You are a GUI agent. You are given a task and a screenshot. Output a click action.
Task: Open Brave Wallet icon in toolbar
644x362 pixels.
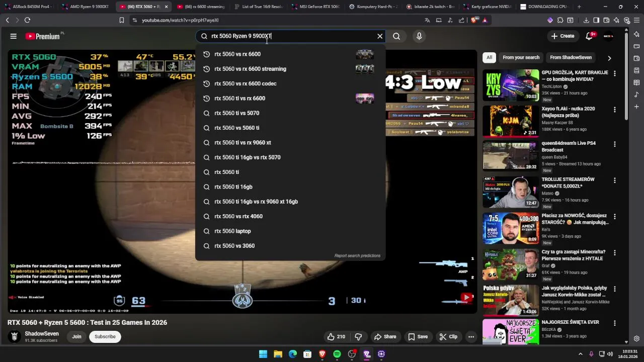606,20
